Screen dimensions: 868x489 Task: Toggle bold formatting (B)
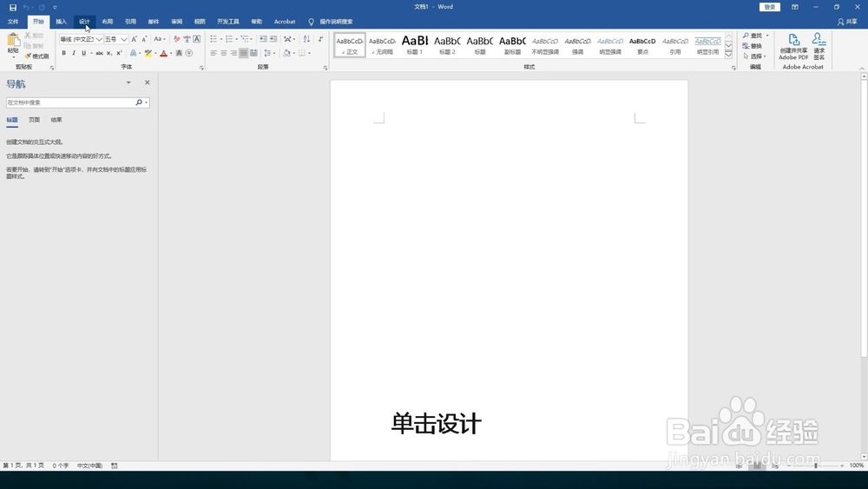(63, 53)
